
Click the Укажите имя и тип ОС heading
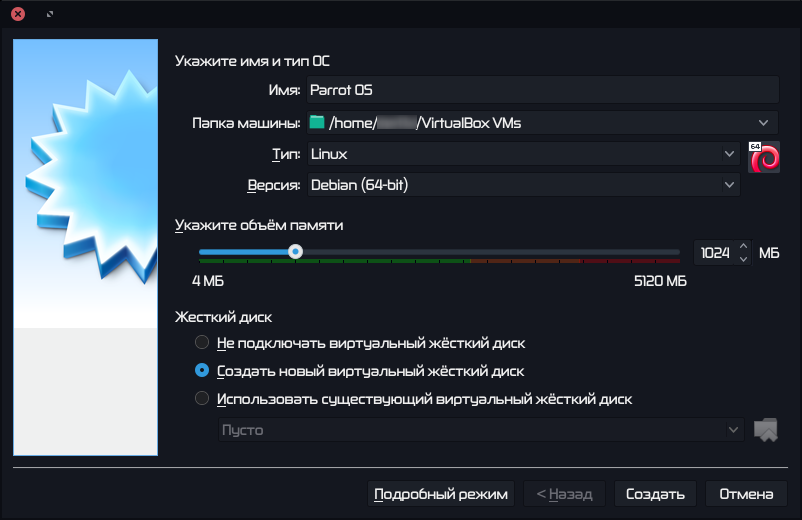252,61
